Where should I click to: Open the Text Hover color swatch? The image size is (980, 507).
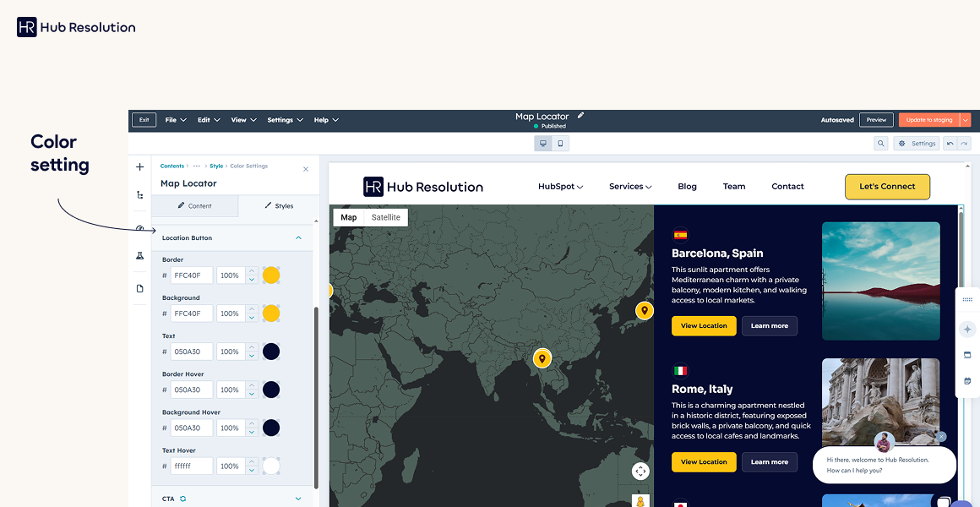270,466
